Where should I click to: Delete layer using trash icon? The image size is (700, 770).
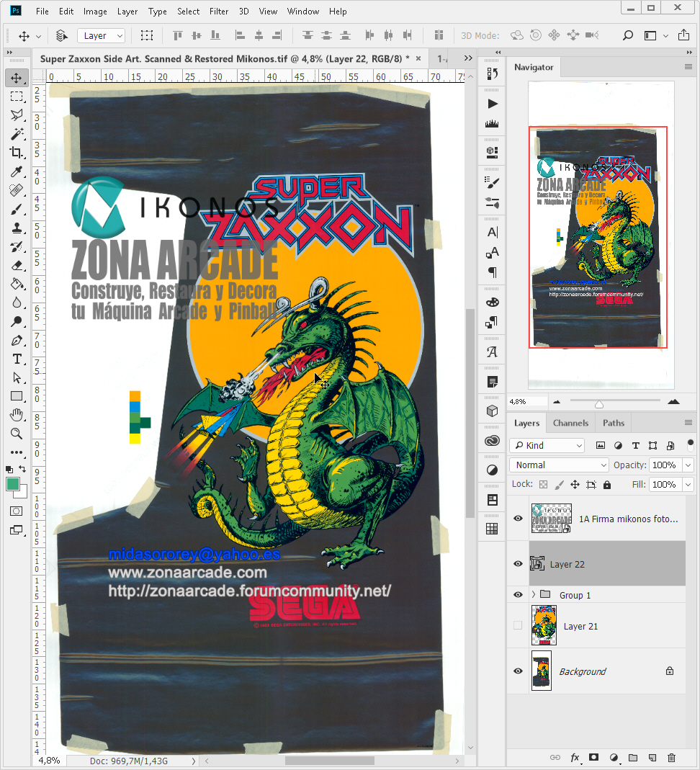point(671,758)
